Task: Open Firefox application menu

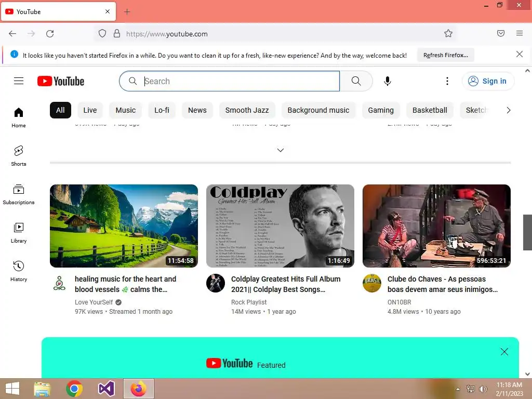Action: pyautogui.click(x=520, y=33)
